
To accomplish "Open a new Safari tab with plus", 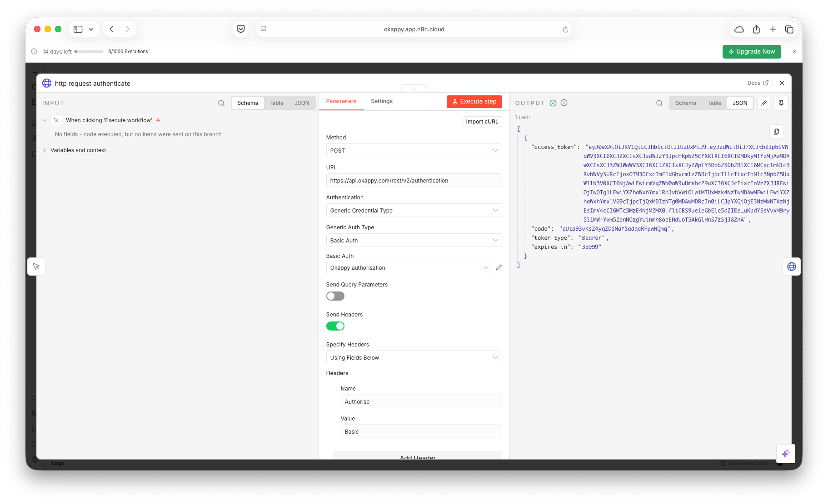I will (773, 30).
